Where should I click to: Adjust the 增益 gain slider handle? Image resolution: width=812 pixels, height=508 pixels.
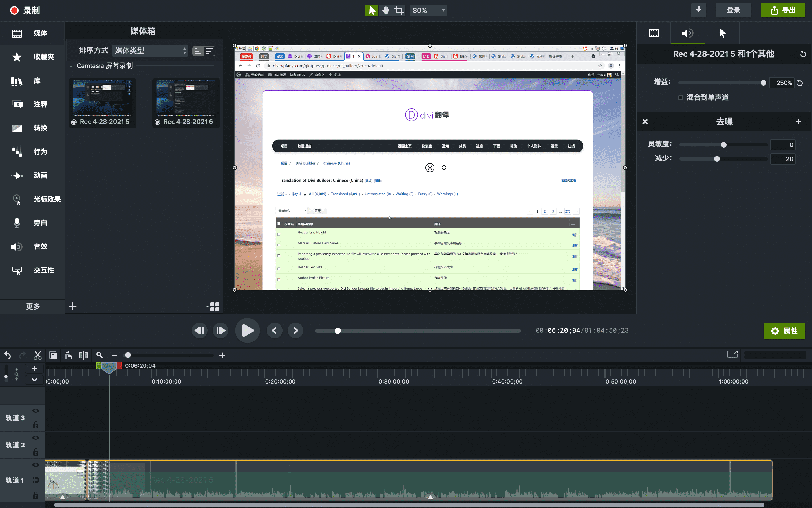(763, 83)
